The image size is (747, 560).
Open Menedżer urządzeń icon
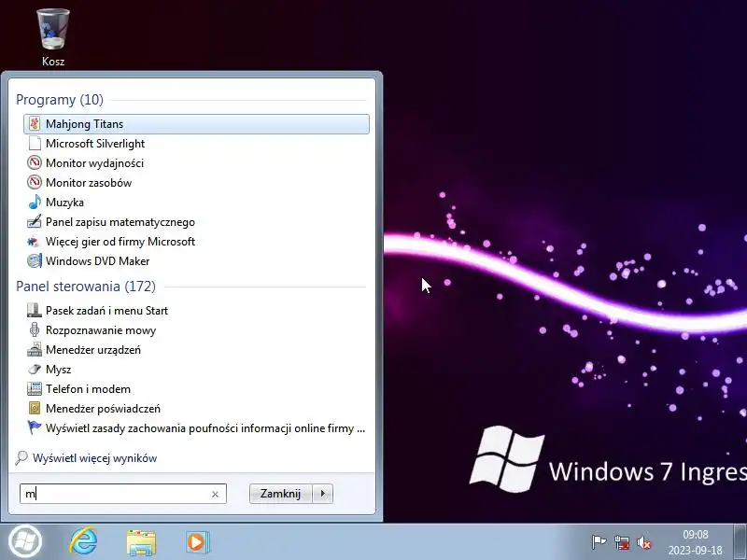click(x=35, y=350)
